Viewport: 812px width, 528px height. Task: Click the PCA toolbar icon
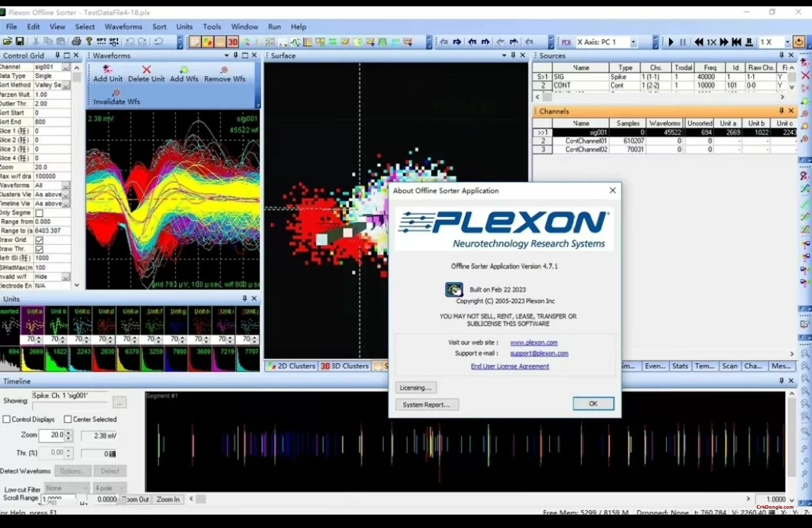565,42
